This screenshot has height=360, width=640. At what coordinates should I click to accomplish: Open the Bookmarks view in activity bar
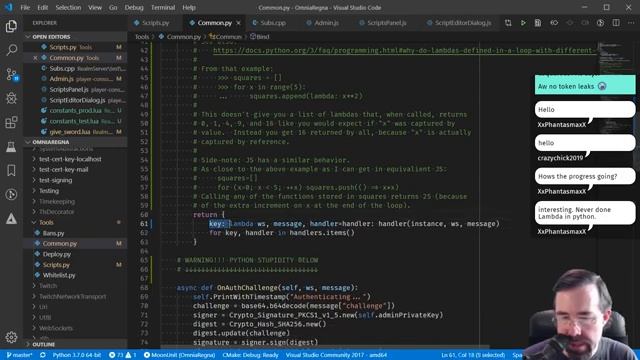coord(11,170)
